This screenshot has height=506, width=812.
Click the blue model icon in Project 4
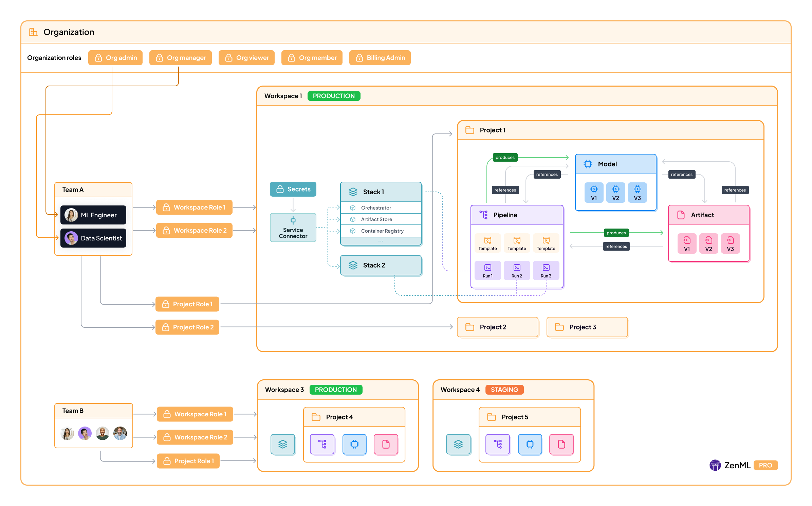tap(354, 444)
